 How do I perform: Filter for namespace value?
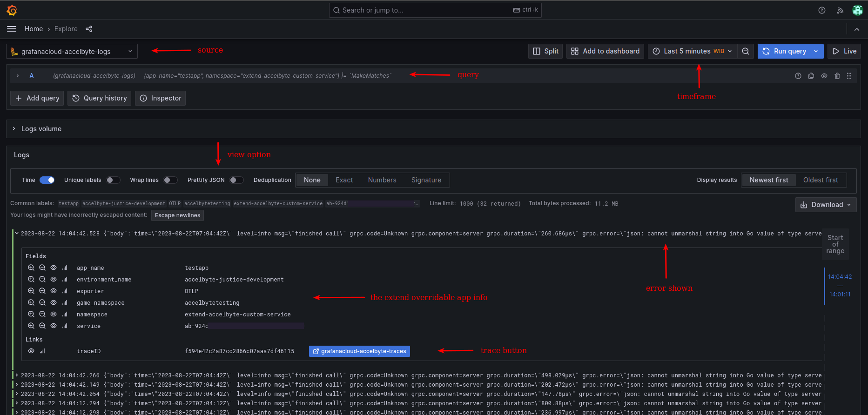click(x=31, y=314)
